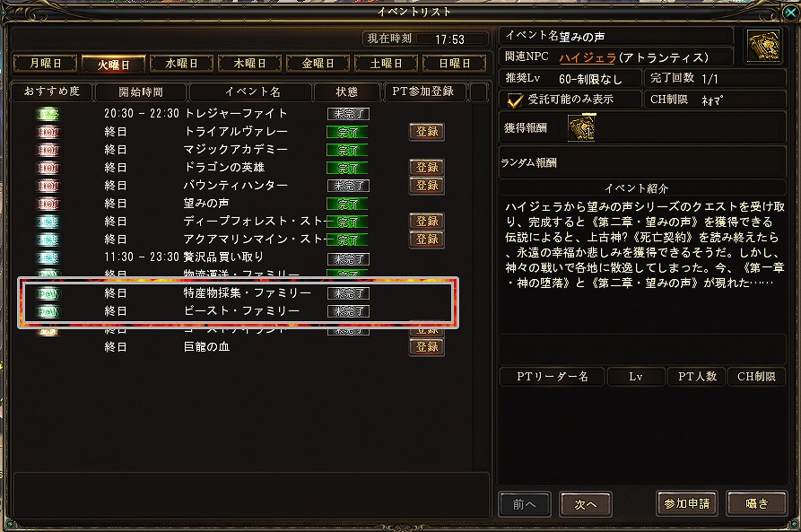Click 登録 button for 巨龍の血
This screenshot has width=801, height=532.
point(427,347)
